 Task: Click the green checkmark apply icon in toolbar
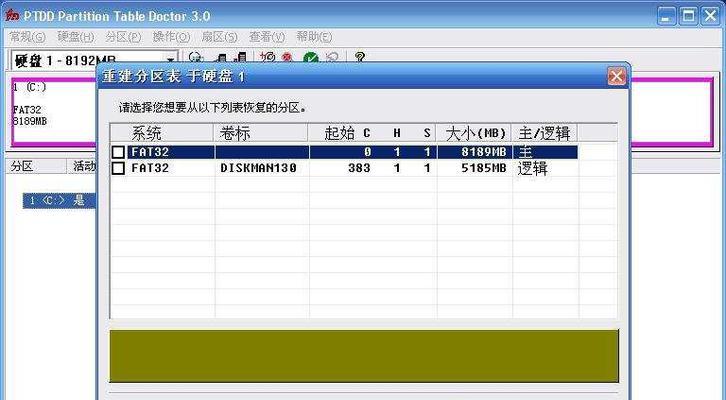click(311, 58)
